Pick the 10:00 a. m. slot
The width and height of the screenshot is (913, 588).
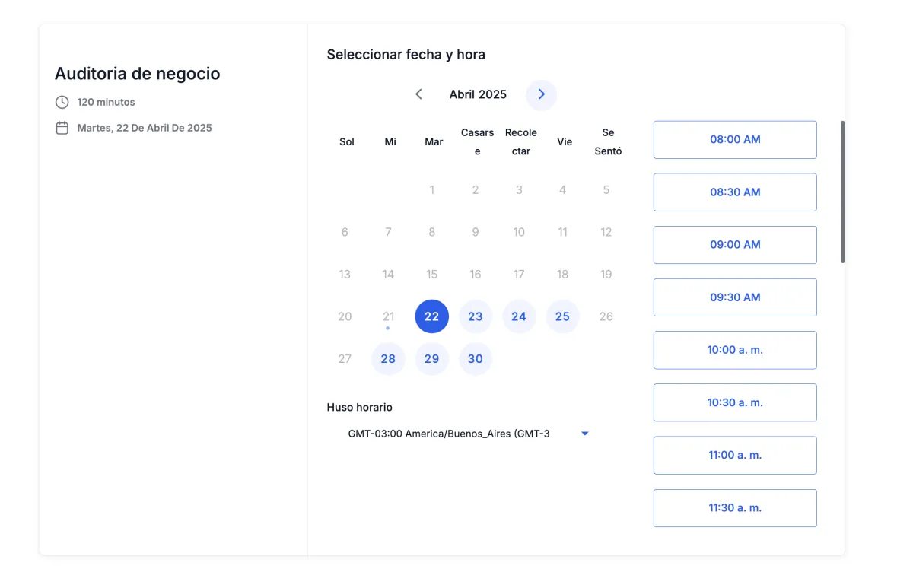[x=735, y=350]
